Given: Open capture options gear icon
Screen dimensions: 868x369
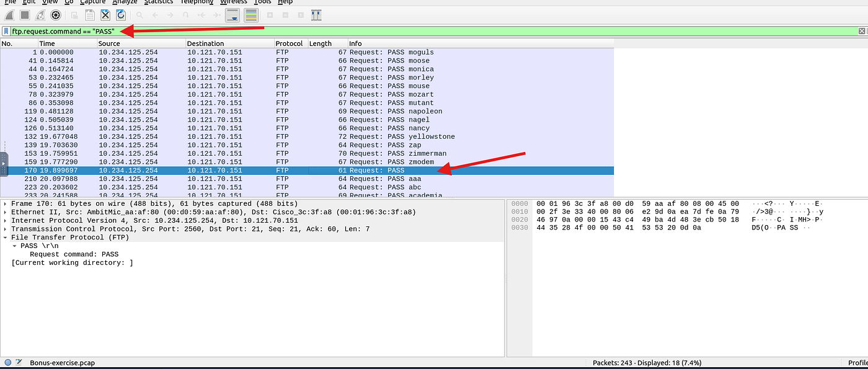Looking at the screenshot, I should tap(56, 14).
